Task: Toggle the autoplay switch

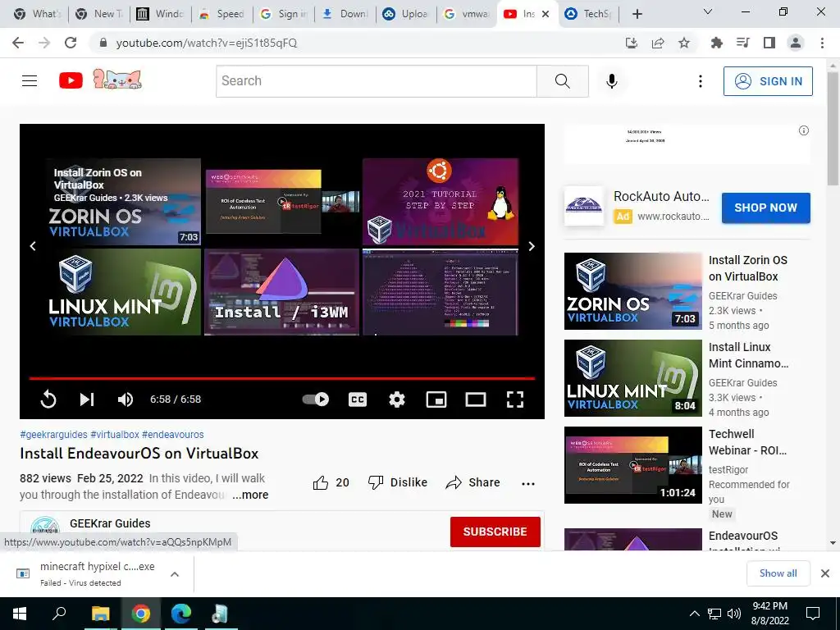Action: click(316, 399)
